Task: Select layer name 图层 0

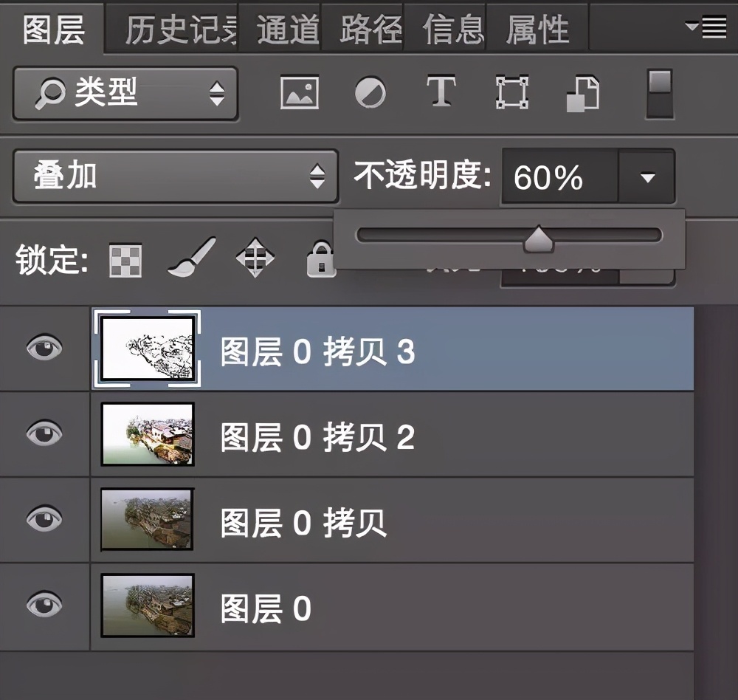Action: [x=266, y=608]
